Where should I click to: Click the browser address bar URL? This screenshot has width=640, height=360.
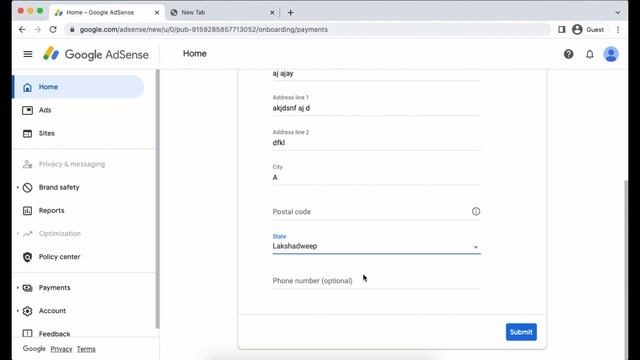[x=204, y=29]
